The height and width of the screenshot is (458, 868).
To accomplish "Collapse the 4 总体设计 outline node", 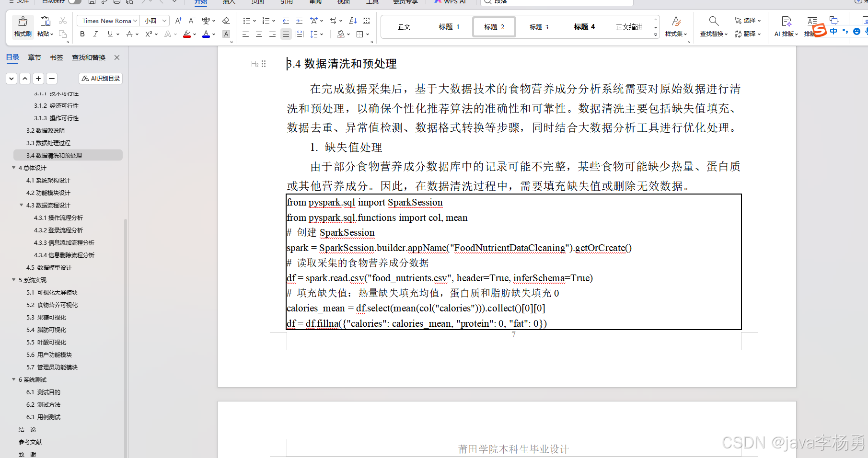I will coord(14,168).
